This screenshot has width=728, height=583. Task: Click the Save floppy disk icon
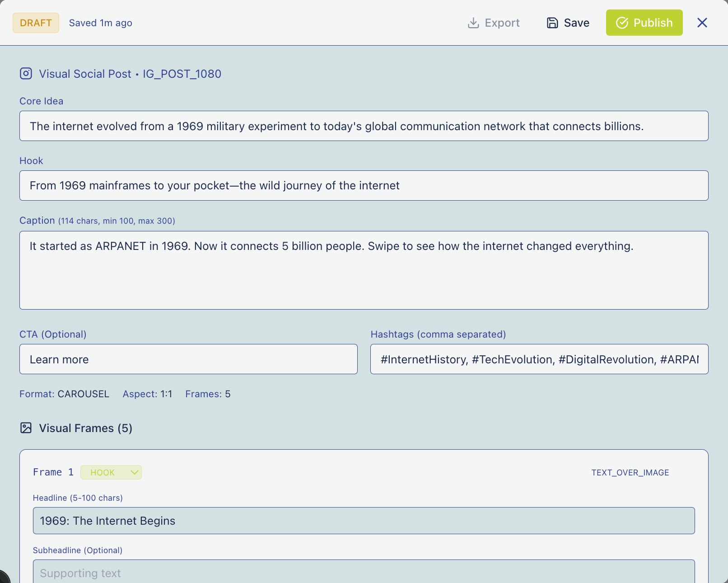click(552, 23)
